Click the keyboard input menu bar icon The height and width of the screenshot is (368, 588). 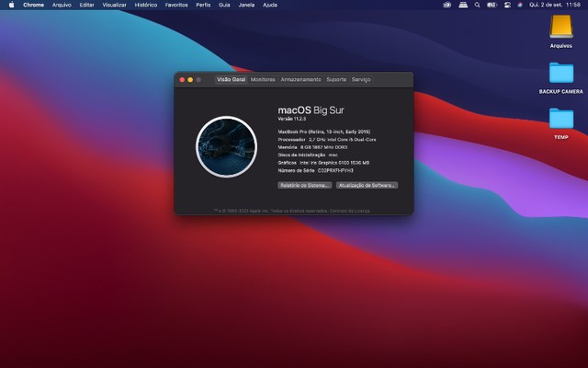(463, 5)
